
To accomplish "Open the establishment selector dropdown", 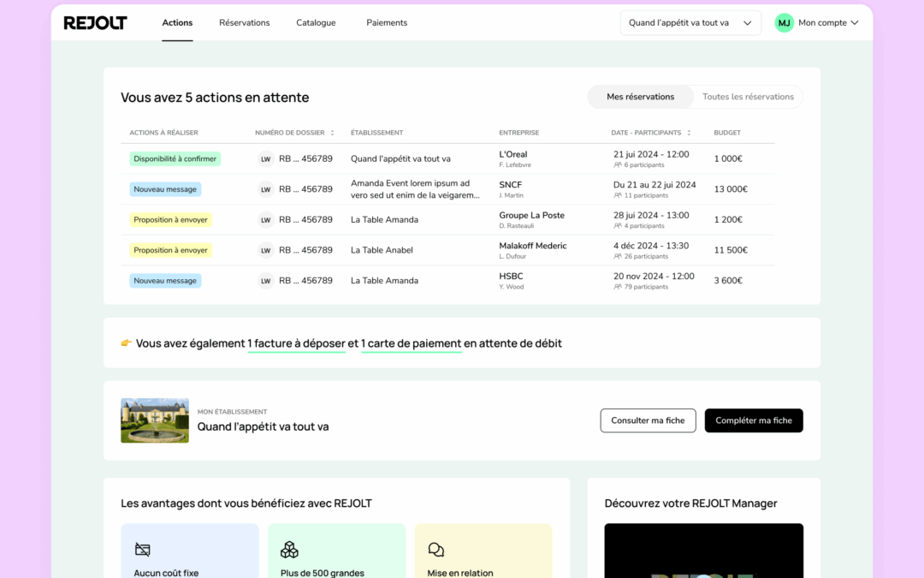I will click(x=690, y=23).
